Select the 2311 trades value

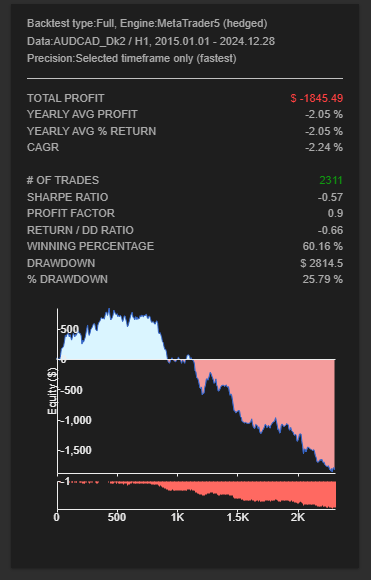[331, 180]
